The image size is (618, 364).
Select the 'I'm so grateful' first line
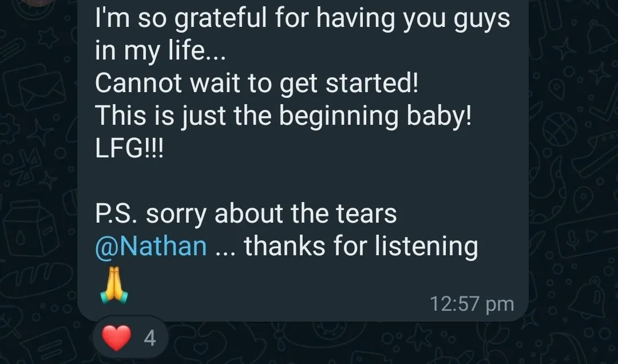(x=303, y=19)
